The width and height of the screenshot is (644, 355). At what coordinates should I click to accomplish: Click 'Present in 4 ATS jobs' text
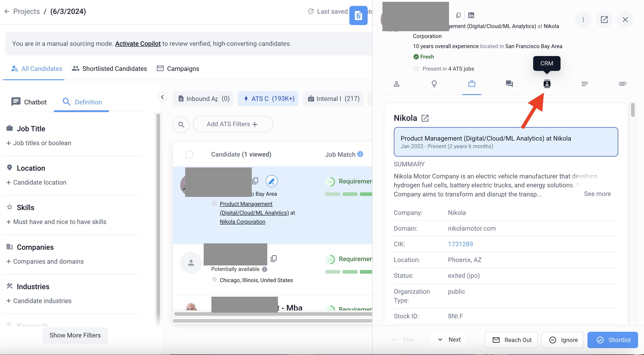[448, 69]
